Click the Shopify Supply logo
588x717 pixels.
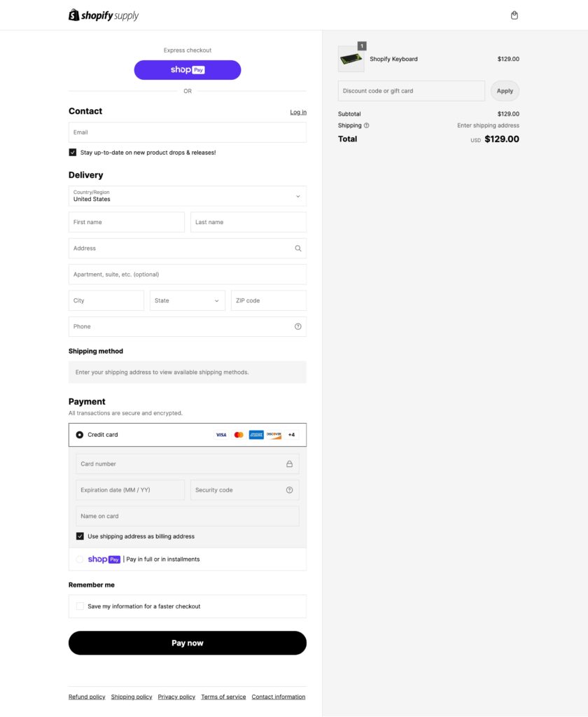point(103,15)
